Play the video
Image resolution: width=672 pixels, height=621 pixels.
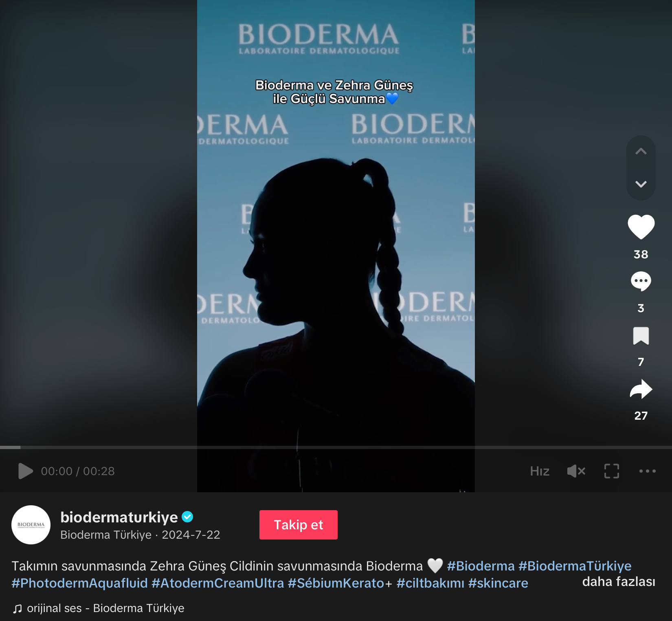[x=25, y=471]
